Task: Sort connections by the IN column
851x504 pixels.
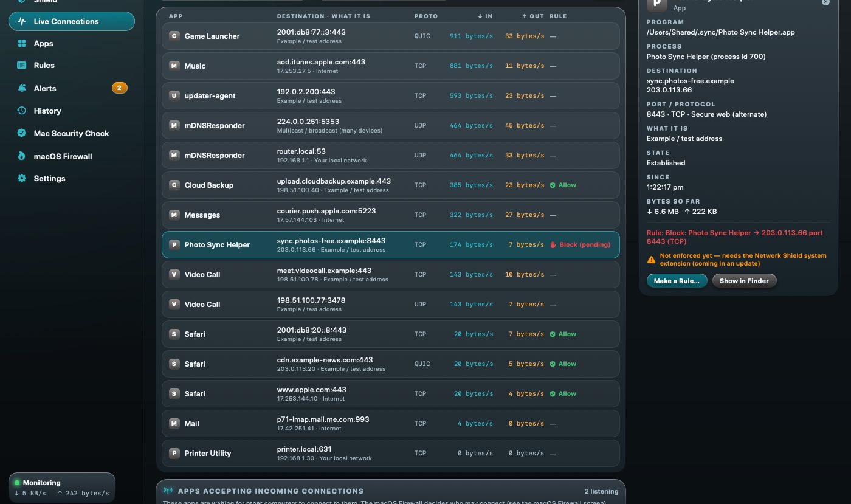Action: point(485,16)
